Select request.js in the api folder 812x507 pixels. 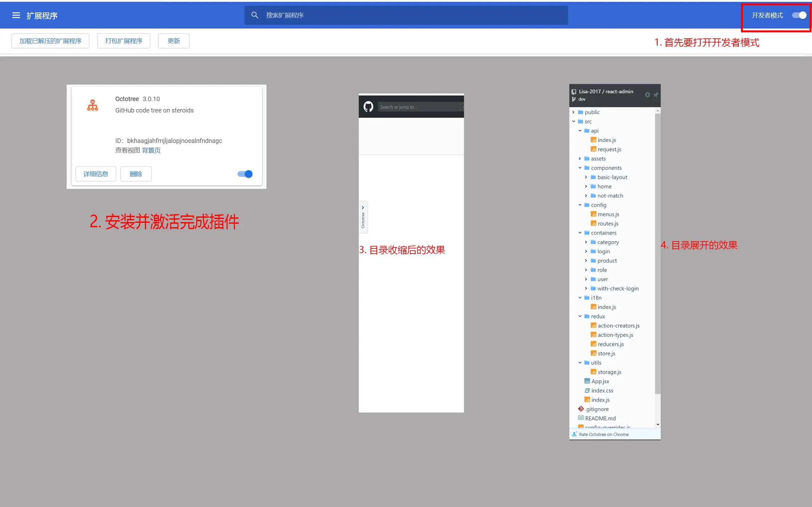[609, 150]
